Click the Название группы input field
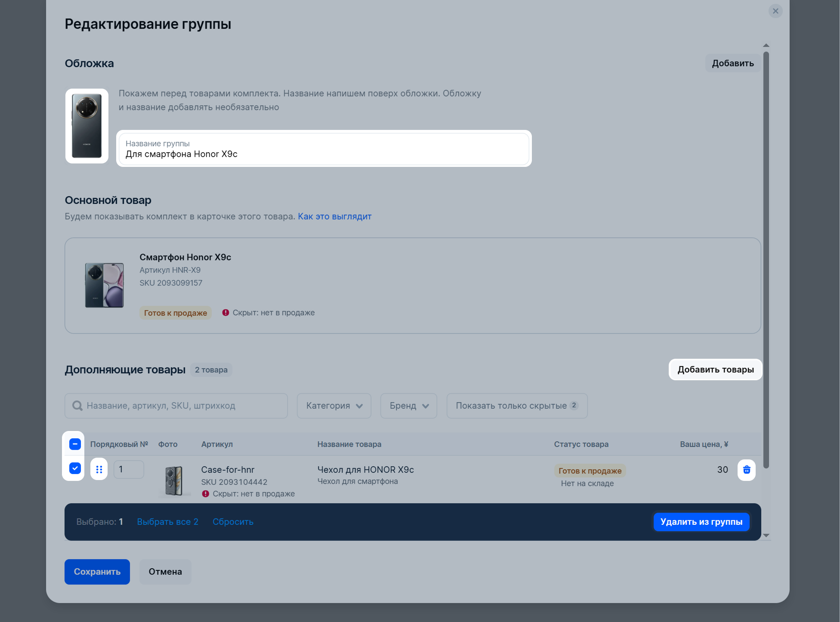This screenshot has width=840, height=622. coord(324,149)
